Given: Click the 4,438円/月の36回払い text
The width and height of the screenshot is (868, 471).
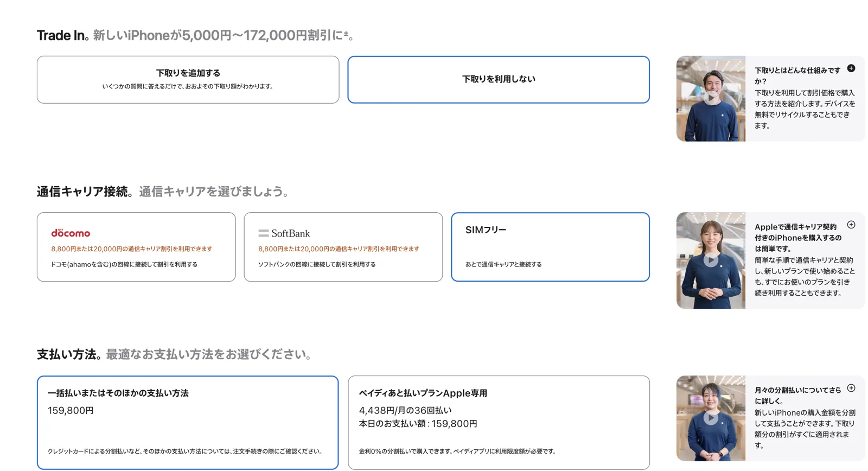Looking at the screenshot, I should coord(405,411).
